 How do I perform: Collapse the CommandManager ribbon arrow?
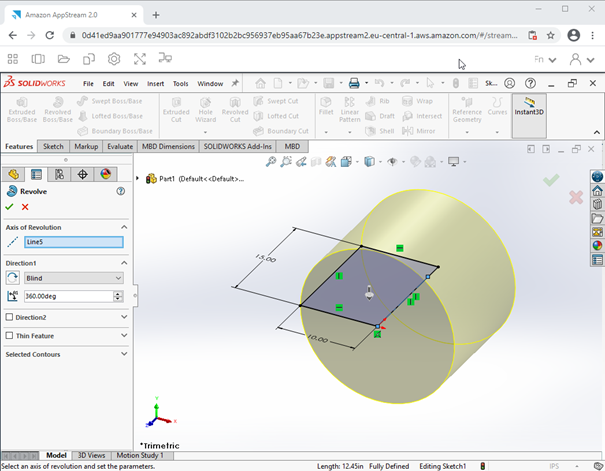[x=597, y=132]
